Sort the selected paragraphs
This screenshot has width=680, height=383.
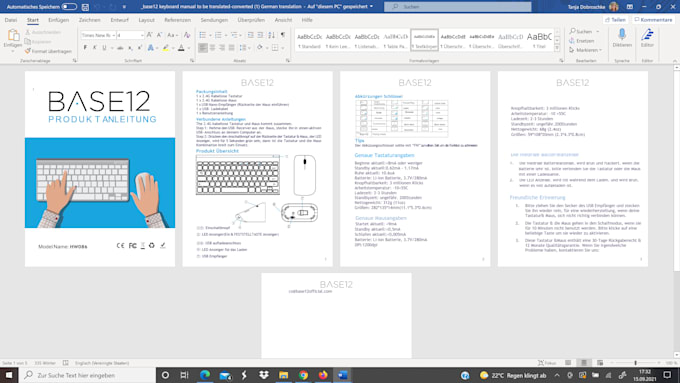coord(271,35)
